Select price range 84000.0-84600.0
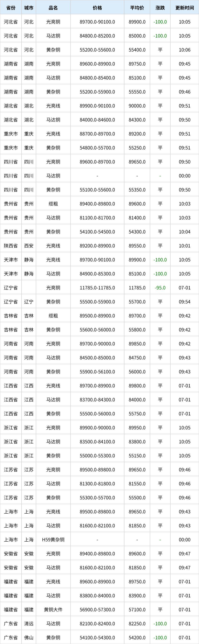199x644 pixels. point(97,120)
